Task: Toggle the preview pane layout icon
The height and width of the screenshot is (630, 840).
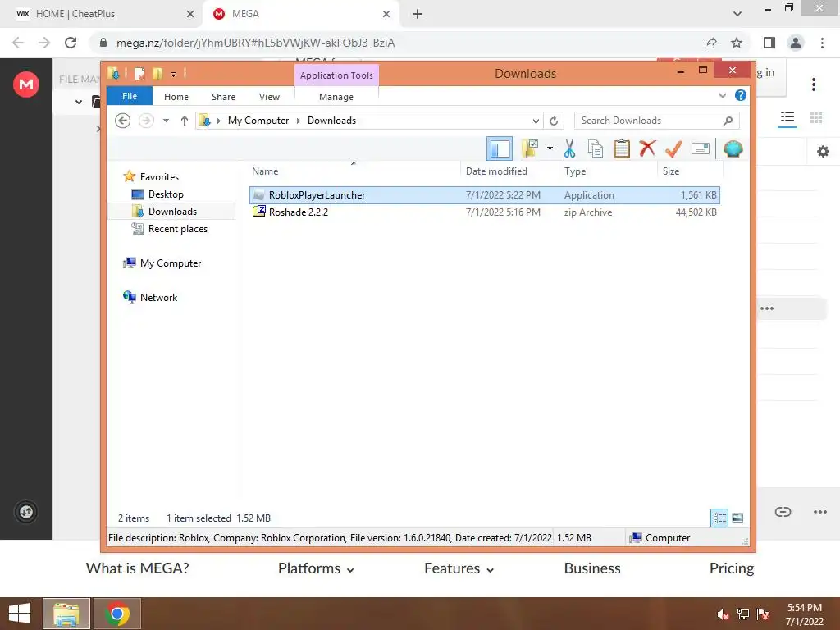Action: pyautogui.click(x=500, y=149)
